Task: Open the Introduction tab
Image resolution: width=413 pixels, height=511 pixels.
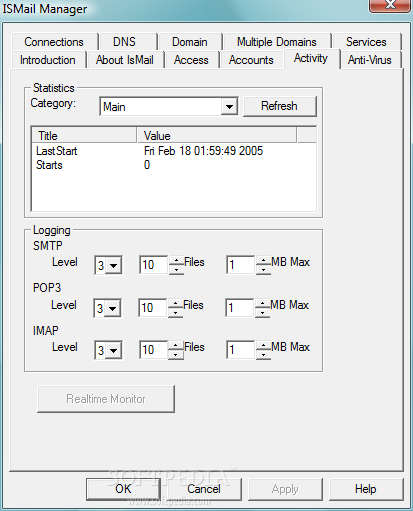Action: coord(48,60)
